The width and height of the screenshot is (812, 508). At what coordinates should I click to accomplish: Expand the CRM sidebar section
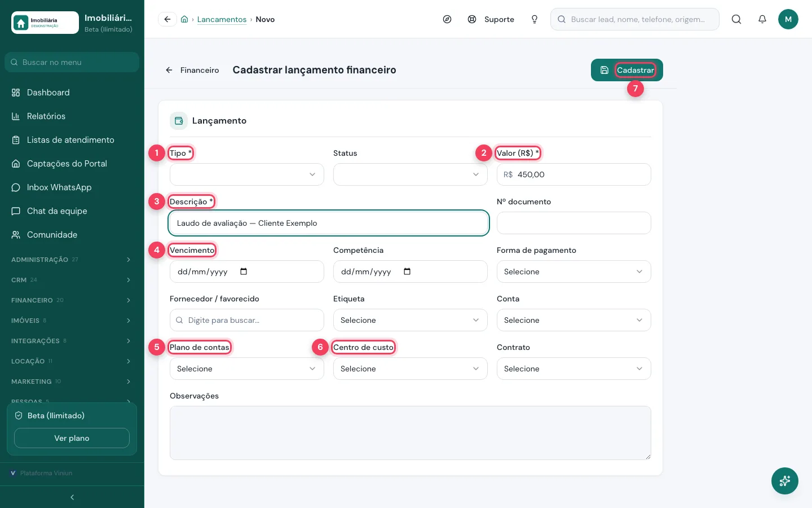coord(72,280)
